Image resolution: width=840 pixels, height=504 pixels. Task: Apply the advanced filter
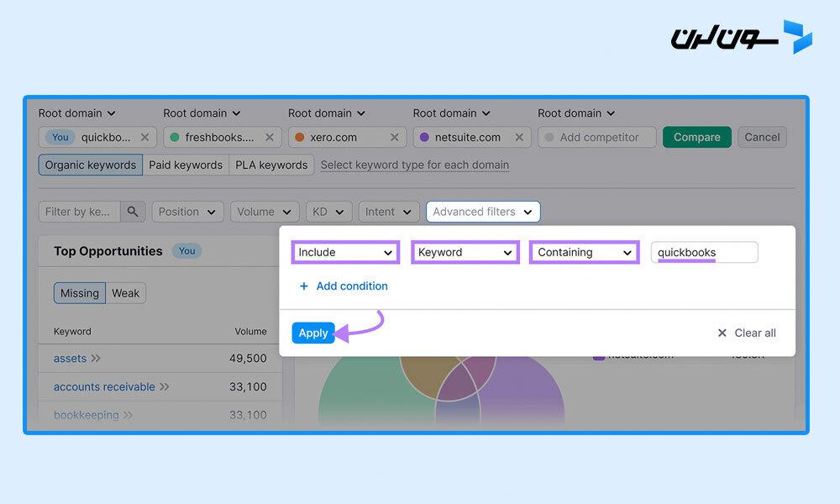313,333
